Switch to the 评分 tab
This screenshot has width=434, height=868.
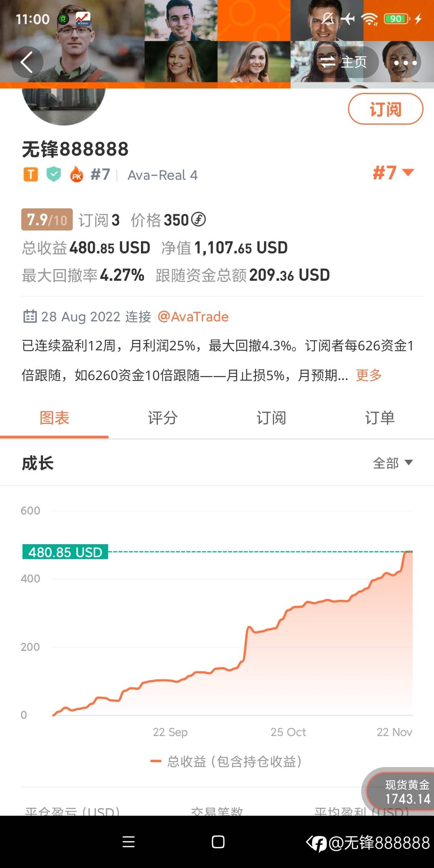click(x=163, y=418)
